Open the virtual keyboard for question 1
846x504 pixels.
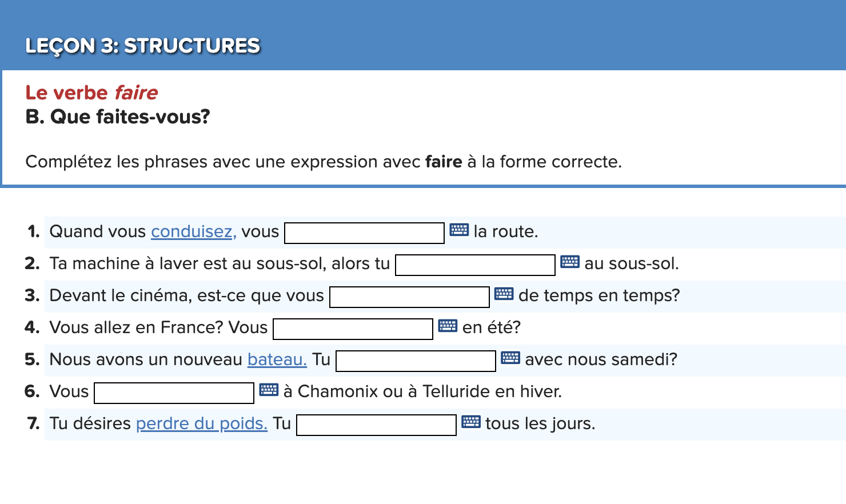(x=459, y=230)
